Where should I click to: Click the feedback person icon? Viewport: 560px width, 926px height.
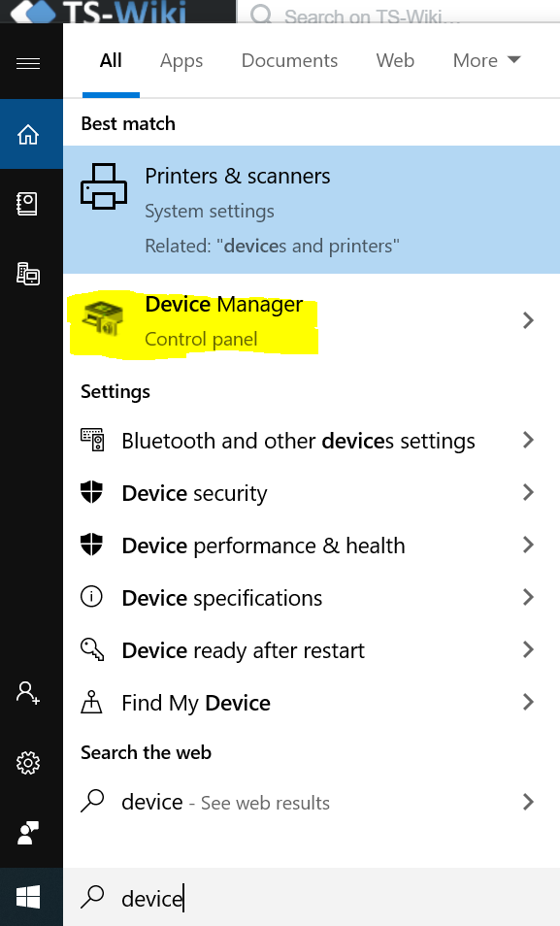(28, 833)
